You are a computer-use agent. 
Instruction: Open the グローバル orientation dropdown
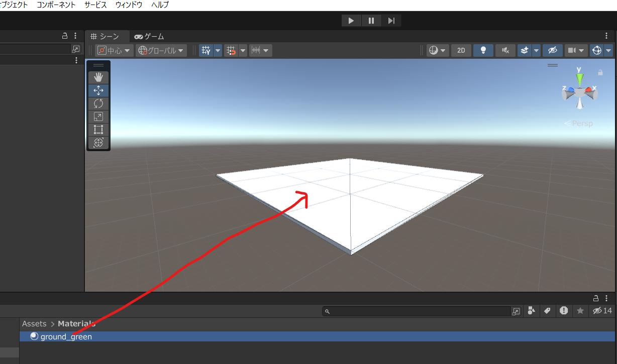(161, 50)
